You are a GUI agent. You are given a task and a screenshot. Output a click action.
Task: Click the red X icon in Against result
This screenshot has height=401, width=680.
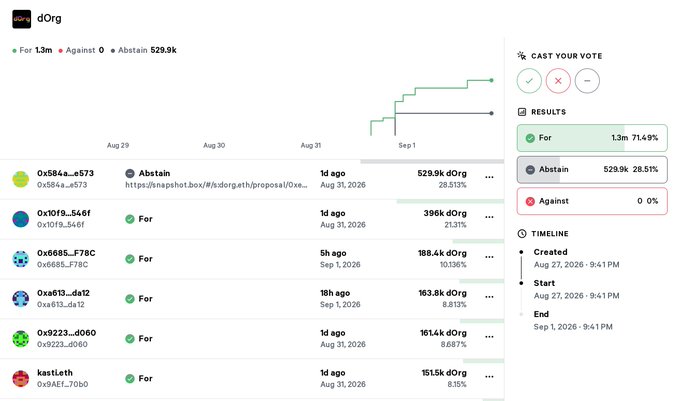530,201
